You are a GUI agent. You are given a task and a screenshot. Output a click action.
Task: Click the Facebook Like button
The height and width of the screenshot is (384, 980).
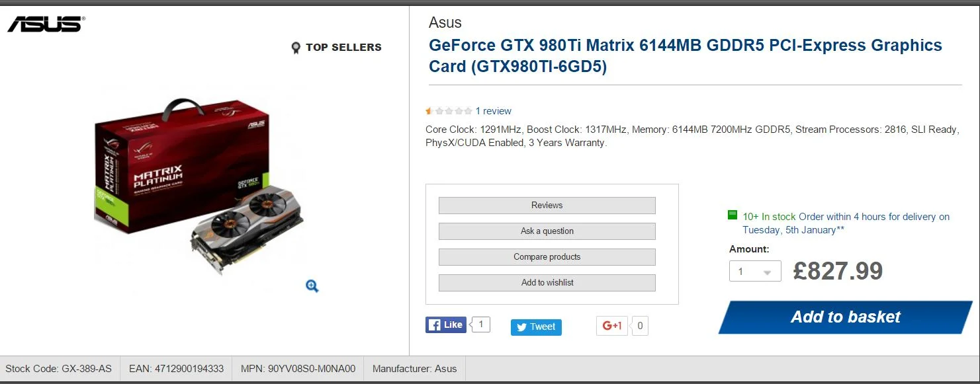[446, 325]
